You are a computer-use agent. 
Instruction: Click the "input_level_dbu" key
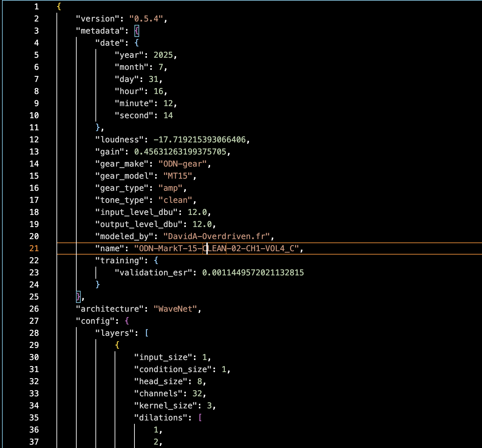137,212
